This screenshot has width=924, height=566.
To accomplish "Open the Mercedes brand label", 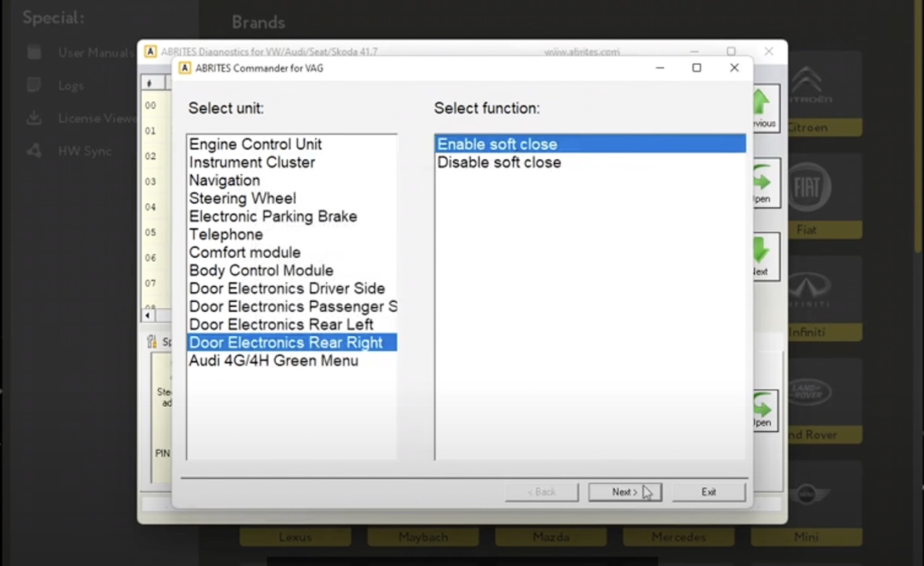I will click(678, 537).
